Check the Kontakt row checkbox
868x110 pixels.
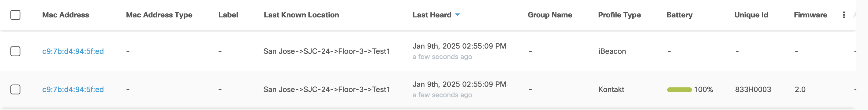tap(16, 90)
